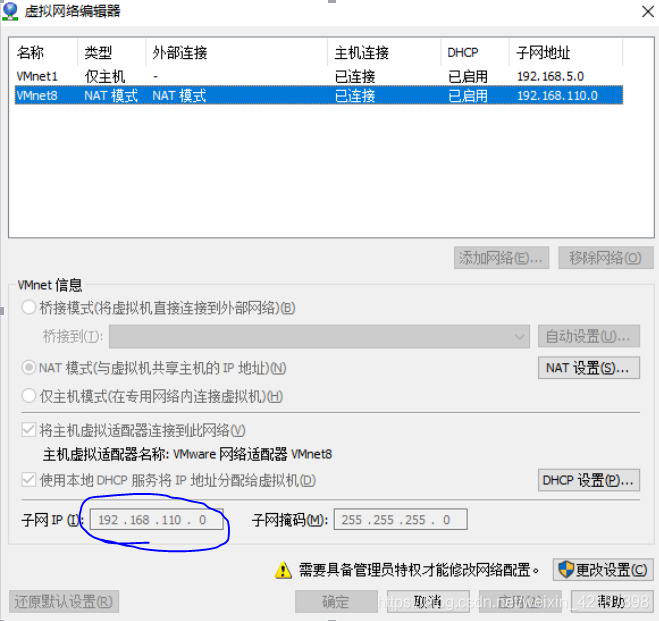Click 已启用 DHCP cell in VMnet1 row

click(x=468, y=76)
